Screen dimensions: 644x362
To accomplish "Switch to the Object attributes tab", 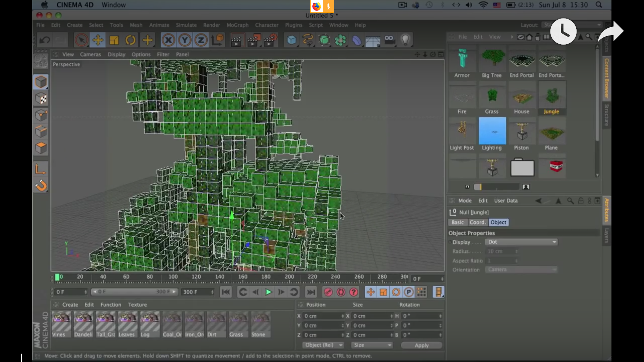I will click(498, 223).
